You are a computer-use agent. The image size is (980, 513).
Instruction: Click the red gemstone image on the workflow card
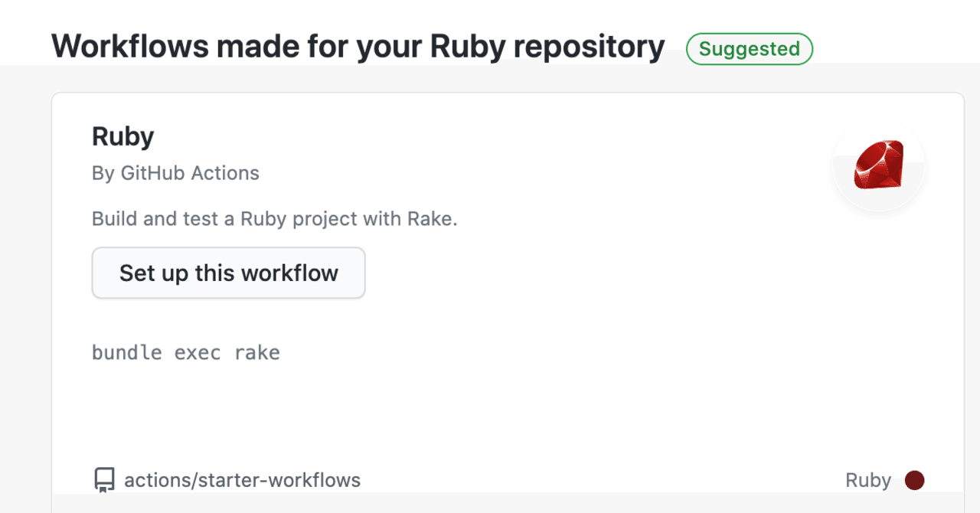(878, 163)
